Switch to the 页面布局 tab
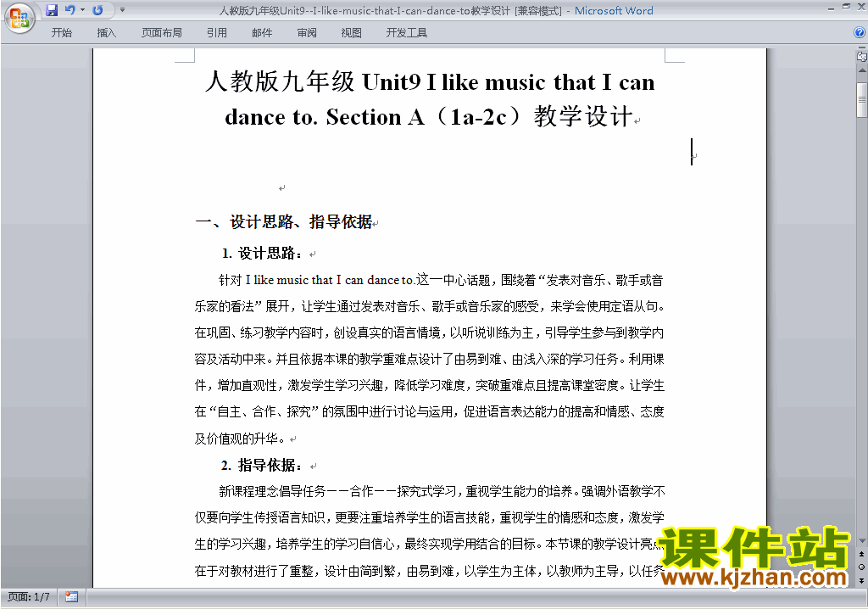The height and width of the screenshot is (609, 868). pyautogui.click(x=162, y=33)
